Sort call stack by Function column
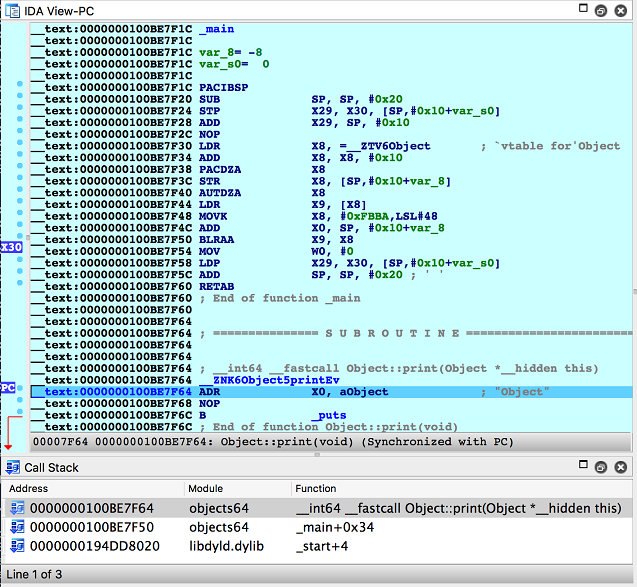Screen dimensions: 637x587 462,488
